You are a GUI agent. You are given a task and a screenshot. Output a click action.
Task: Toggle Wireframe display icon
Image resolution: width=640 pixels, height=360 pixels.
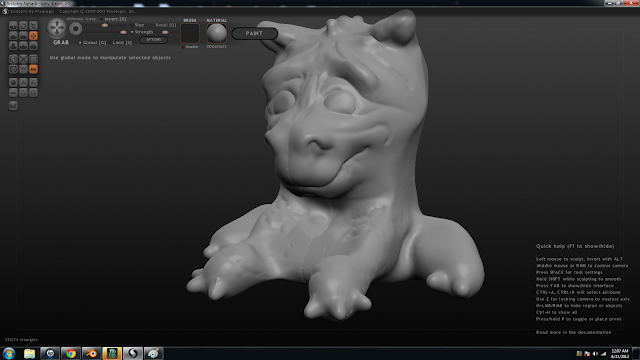tap(23, 69)
